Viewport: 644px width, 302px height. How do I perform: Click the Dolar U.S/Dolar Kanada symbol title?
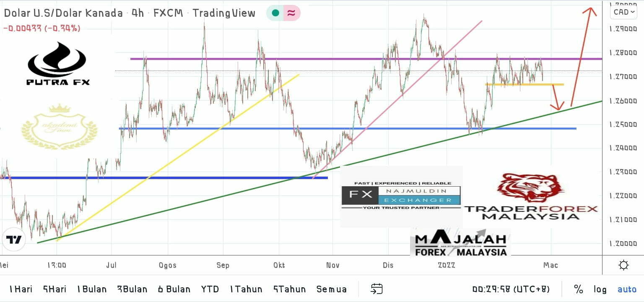pyautogui.click(x=63, y=13)
